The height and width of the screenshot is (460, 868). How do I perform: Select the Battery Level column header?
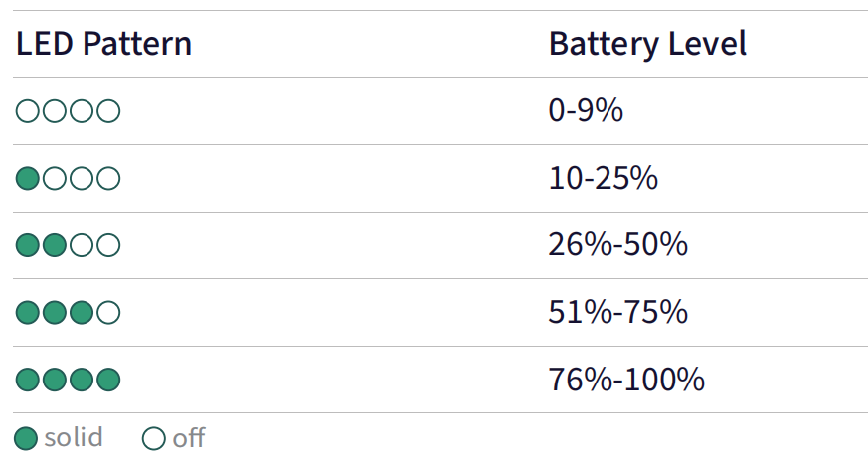(x=647, y=44)
